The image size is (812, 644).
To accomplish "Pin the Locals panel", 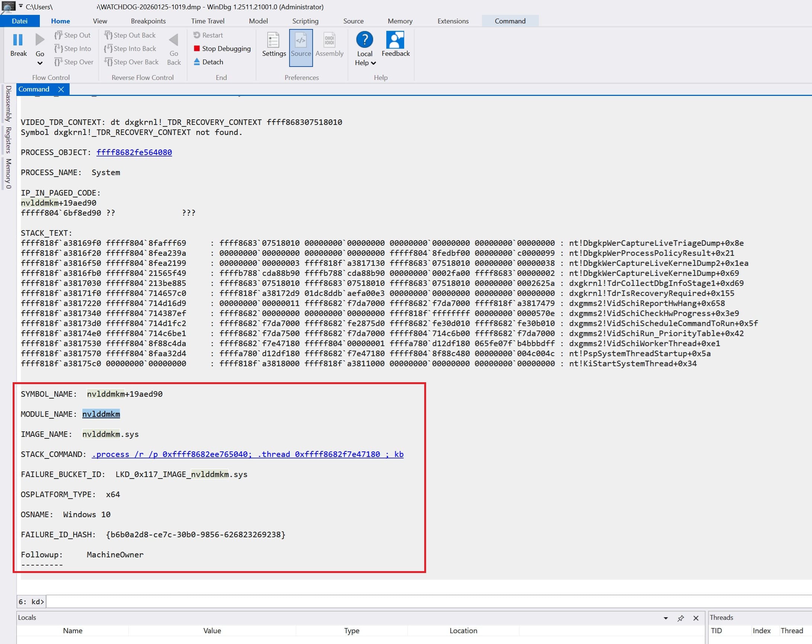I will [x=681, y=618].
